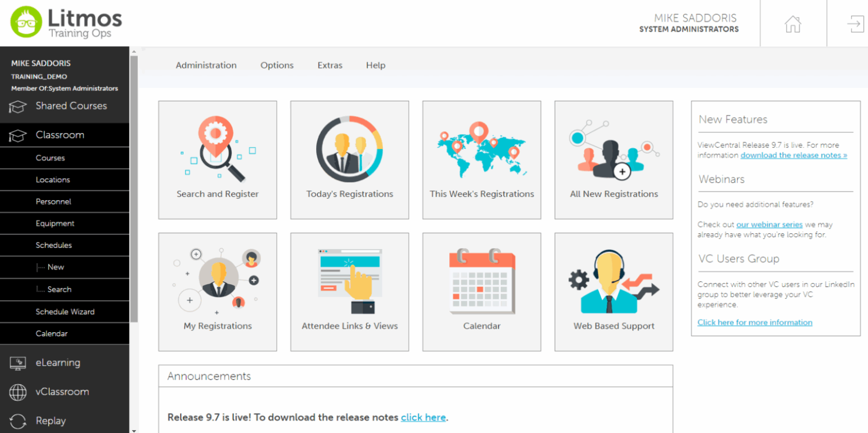Expand the Shared Courses sidebar section
The width and height of the screenshot is (868, 433).
click(x=70, y=106)
